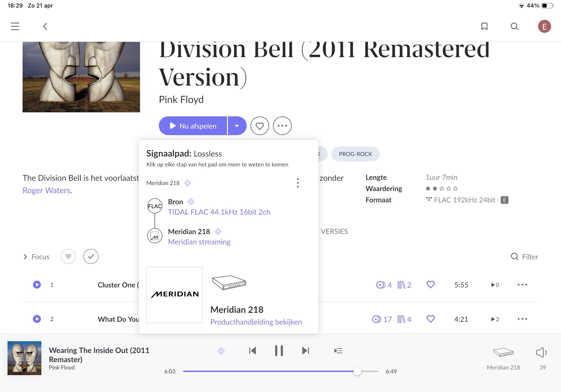
Task: Open bookmarks via the bookmark icon
Action: (x=484, y=26)
